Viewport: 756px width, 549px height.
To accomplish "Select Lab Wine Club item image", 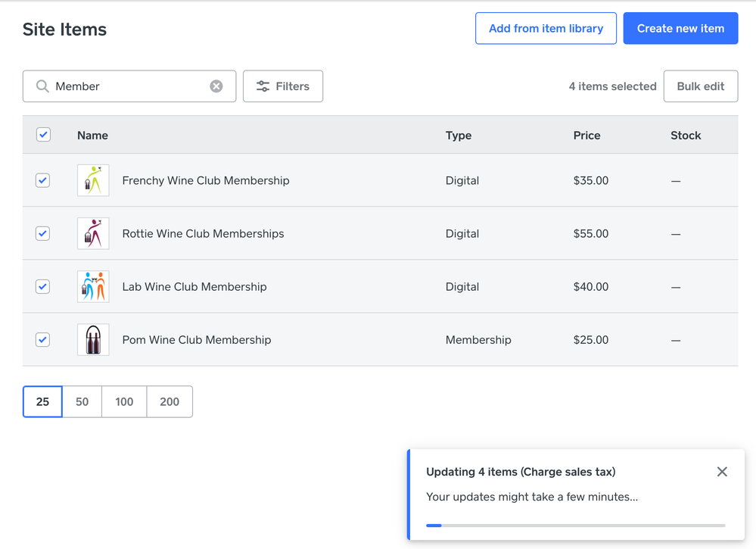I will (x=93, y=287).
